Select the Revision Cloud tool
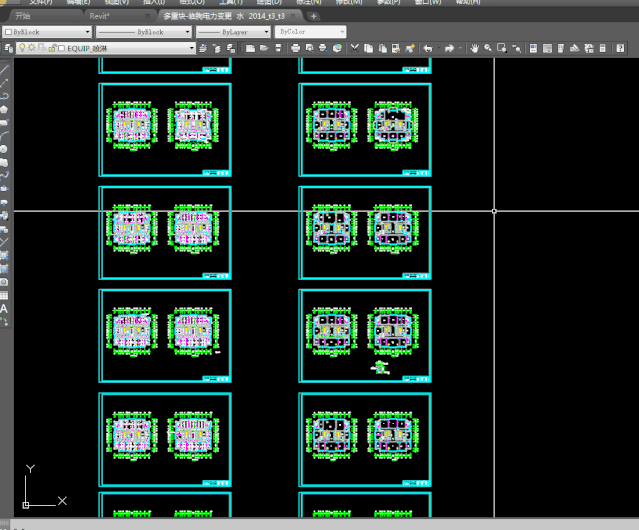The height and width of the screenshot is (530, 639). (x=4, y=163)
